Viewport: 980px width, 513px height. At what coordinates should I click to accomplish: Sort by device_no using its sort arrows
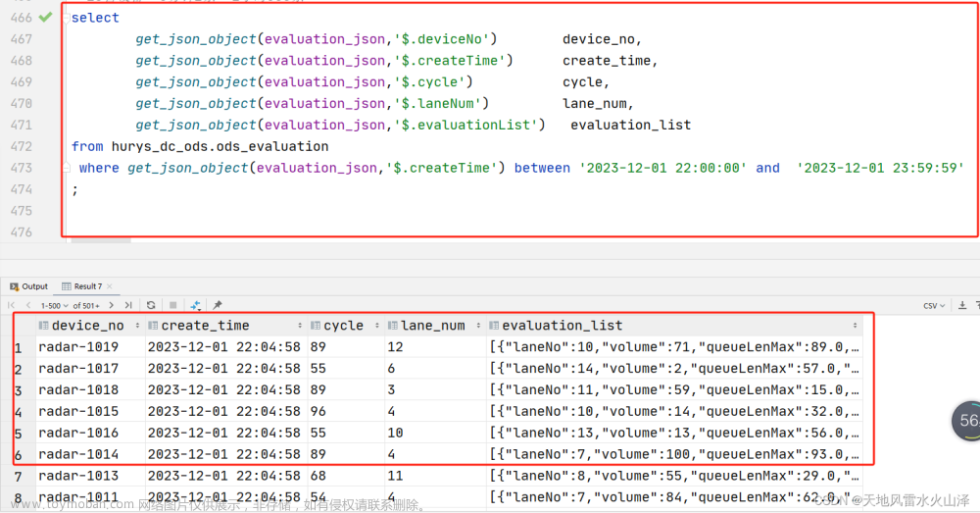click(137, 326)
